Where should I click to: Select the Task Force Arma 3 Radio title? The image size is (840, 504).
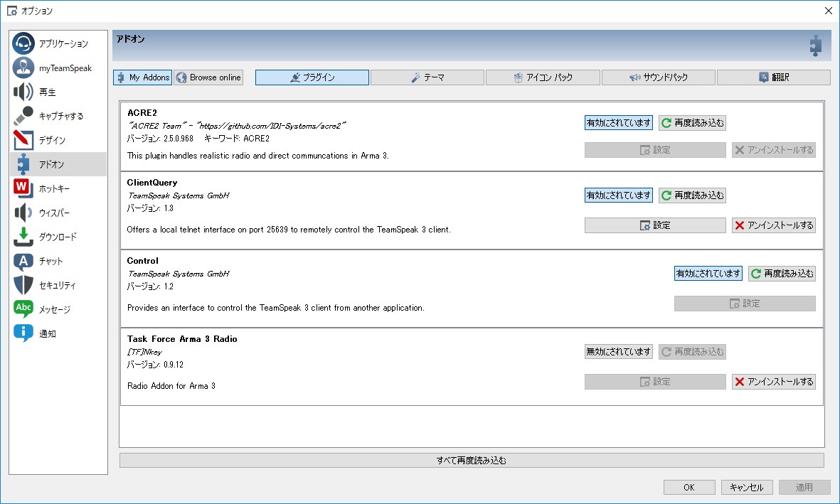pyautogui.click(x=182, y=339)
